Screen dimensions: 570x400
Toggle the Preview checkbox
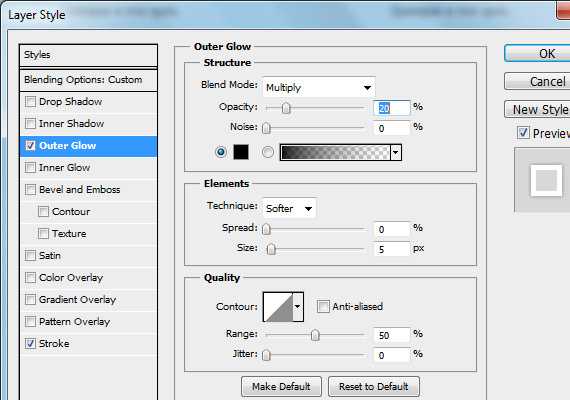pyautogui.click(x=523, y=132)
